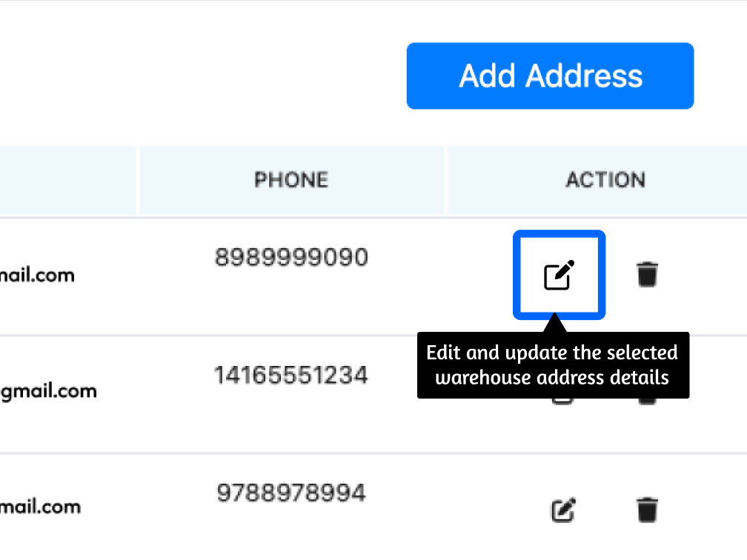This screenshot has height=560, width=747.
Task: Click the email in the third row
Action: (40, 507)
